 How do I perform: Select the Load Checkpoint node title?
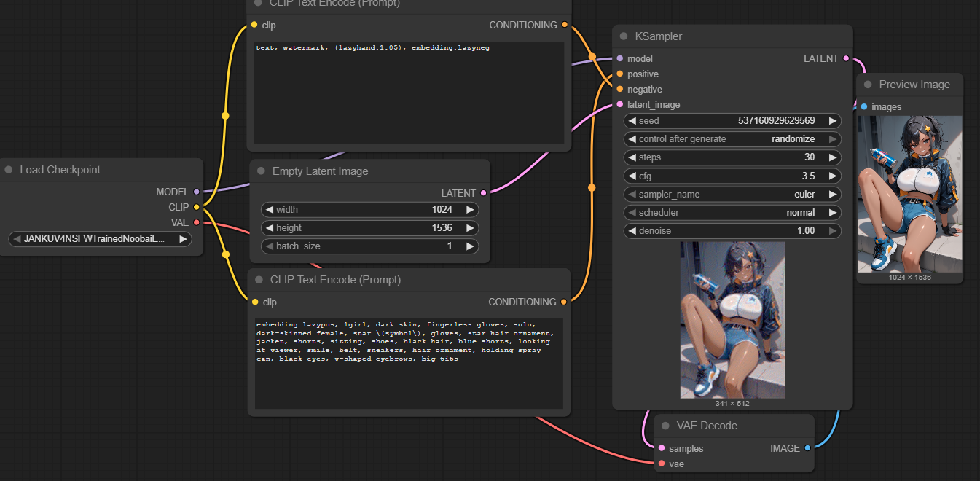pyautogui.click(x=60, y=170)
